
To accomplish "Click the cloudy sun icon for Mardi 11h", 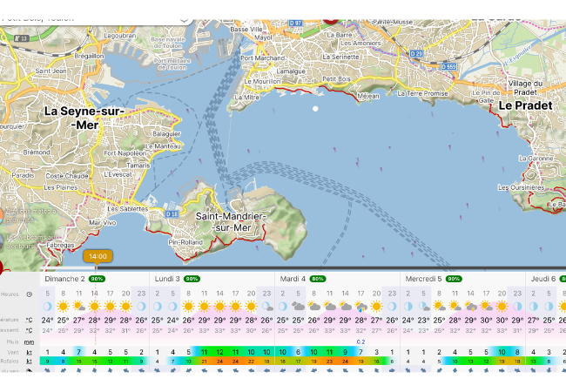I will coord(329,307).
